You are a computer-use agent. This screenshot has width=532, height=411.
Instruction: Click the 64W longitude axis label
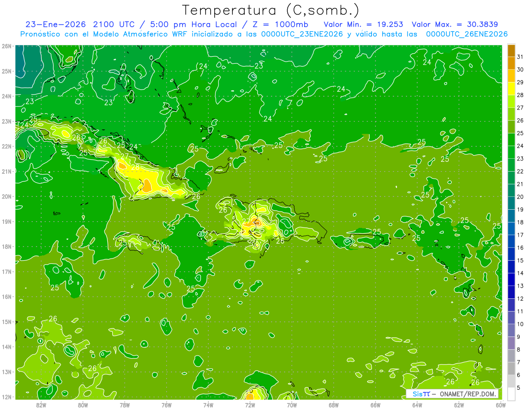pyautogui.click(x=417, y=405)
